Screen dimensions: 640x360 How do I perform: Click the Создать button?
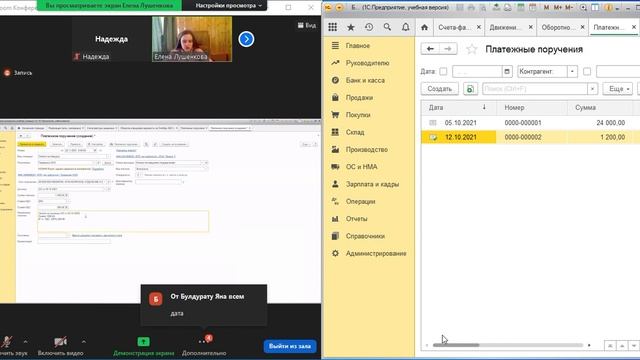click(440, 89)
